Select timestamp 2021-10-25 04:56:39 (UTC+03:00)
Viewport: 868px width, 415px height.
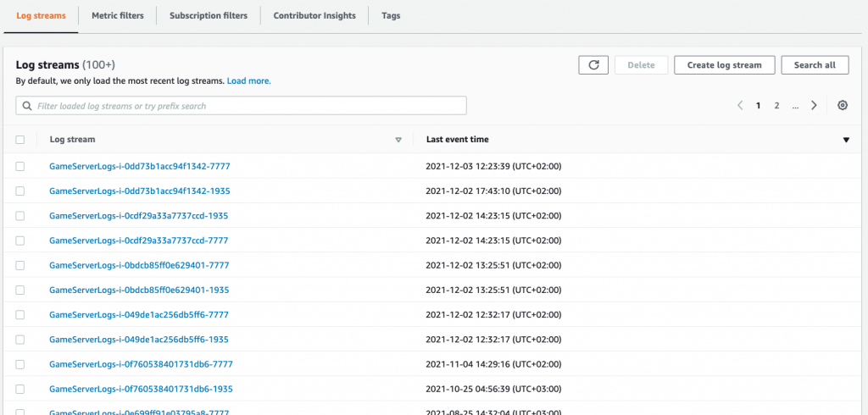click(x=494, y=389)
